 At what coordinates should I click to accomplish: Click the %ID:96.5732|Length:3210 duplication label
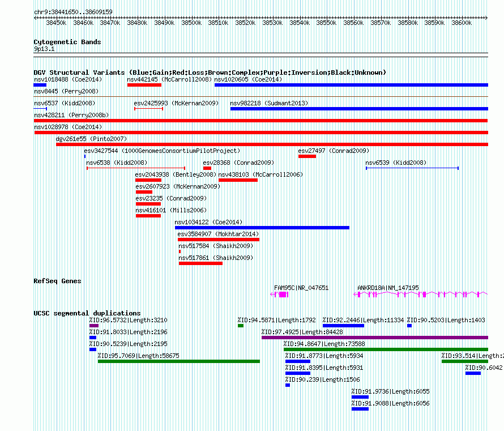pyautogui.click(x=128, y=320)
